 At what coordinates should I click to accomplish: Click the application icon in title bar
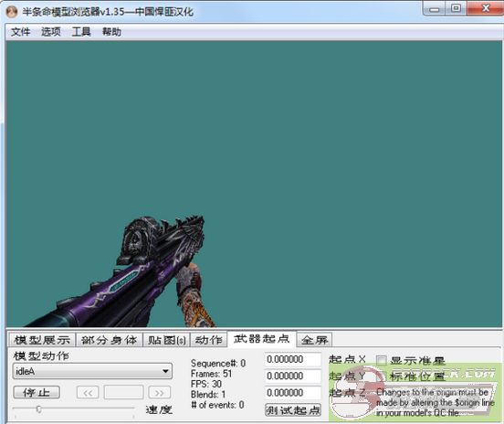click(12, 12)
